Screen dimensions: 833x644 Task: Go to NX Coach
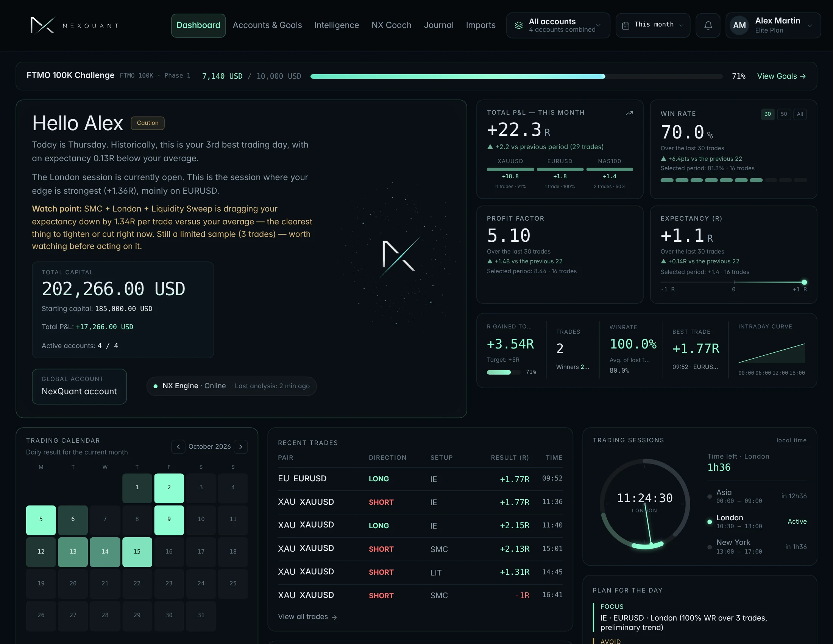coord(392,25)
